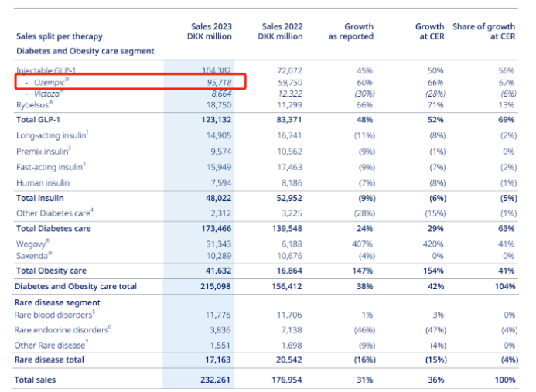Click the Ozempic row label
The width and height of the screenshot is (536, 392).
(51, 82)
